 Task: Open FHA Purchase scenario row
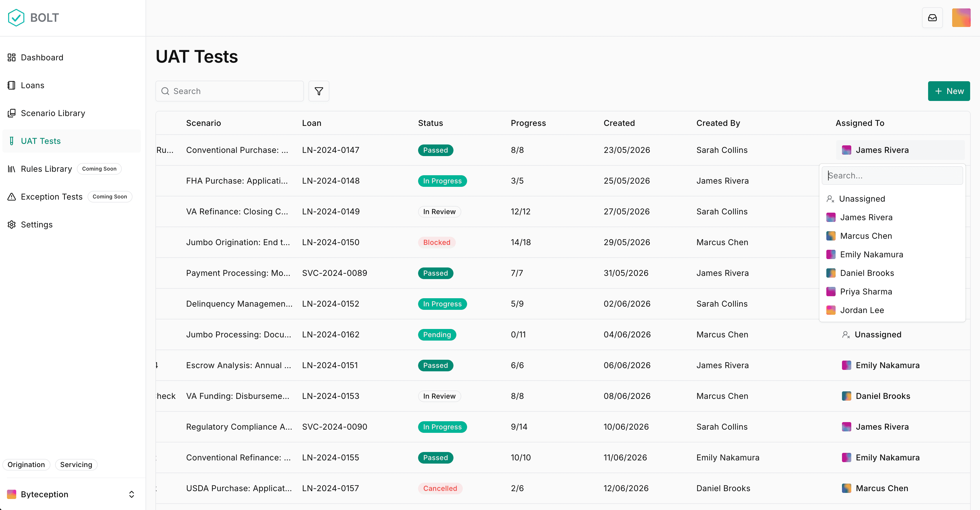pos(237,181)
